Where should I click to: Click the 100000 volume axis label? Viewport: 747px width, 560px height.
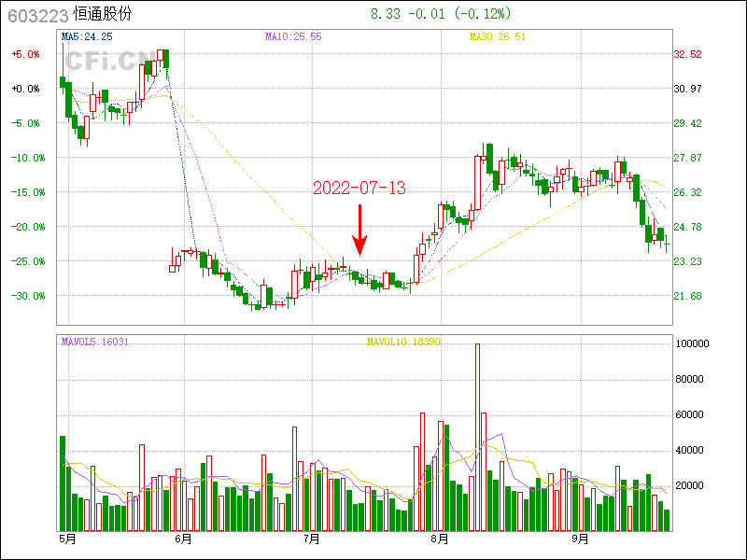pyautogui.click(x=692, y=343)
